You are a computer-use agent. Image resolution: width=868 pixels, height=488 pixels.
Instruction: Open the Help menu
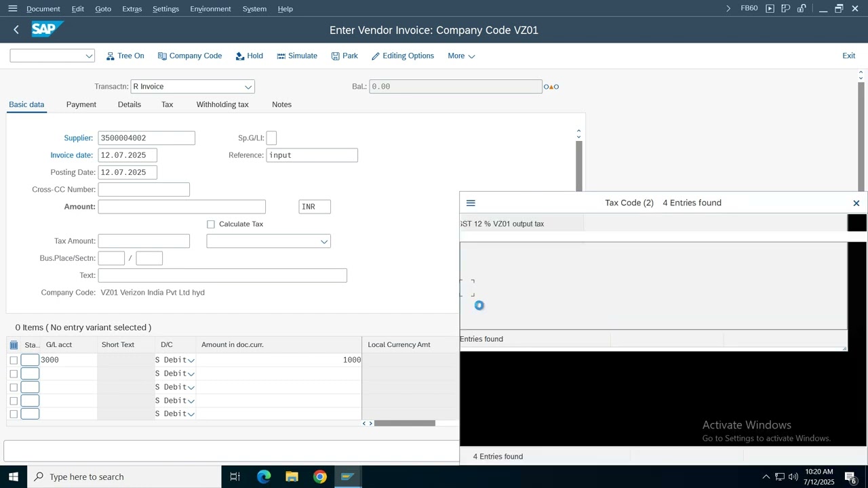click(285, 9)
